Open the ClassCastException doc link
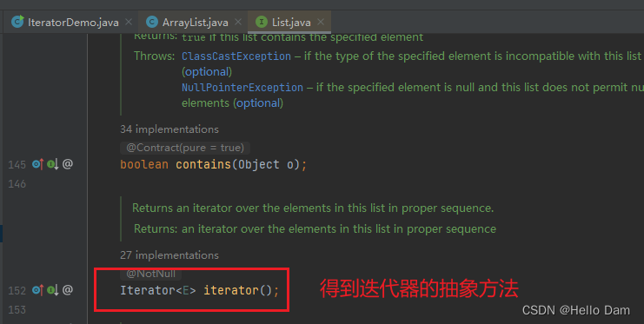This screenshot has height=324, width=644. (236, 56)
